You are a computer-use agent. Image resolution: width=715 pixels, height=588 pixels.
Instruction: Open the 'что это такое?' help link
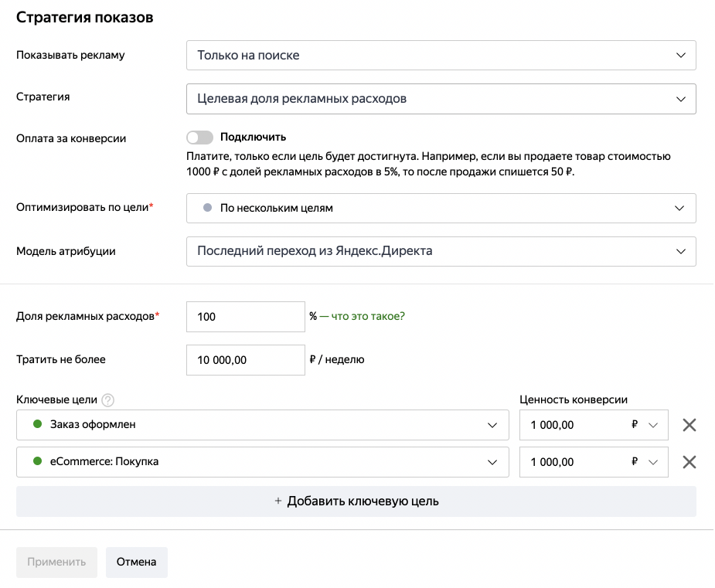(368, 317)
